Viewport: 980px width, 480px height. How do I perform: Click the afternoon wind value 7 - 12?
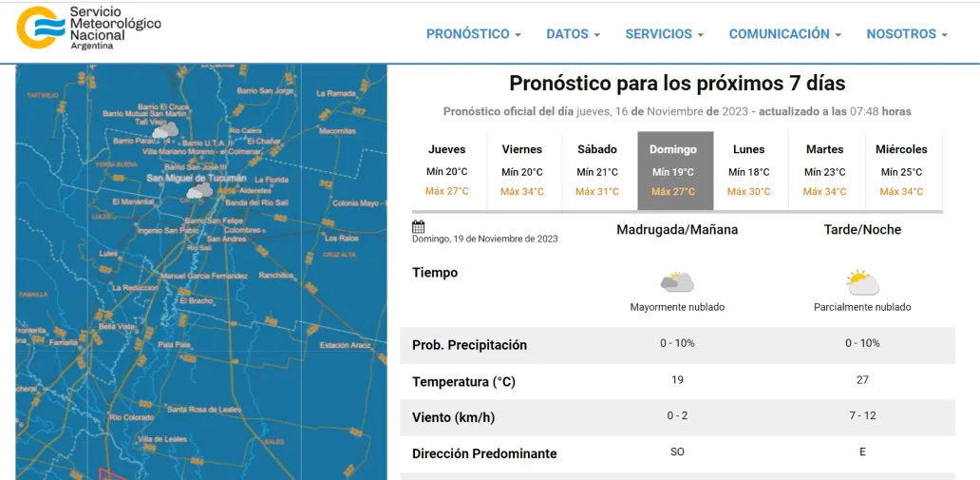862,415
